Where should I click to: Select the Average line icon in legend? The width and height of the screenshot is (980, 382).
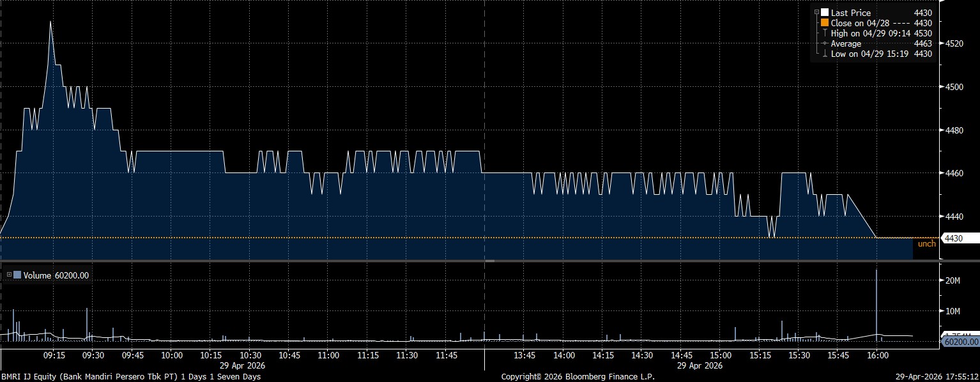(x=825, y=43)
